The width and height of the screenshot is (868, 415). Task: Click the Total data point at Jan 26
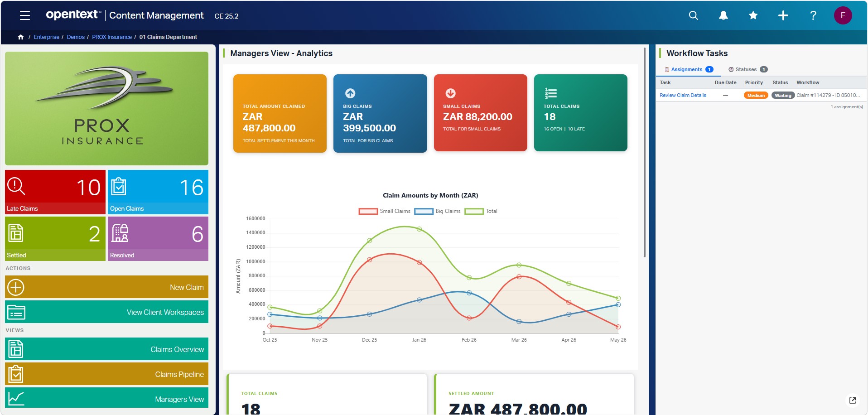click(419, 229)
